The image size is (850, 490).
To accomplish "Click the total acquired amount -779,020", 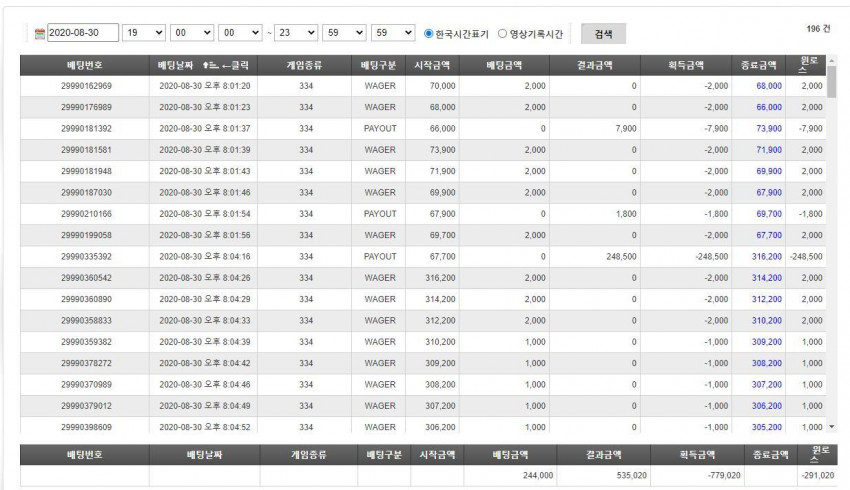I will (724, 475).
